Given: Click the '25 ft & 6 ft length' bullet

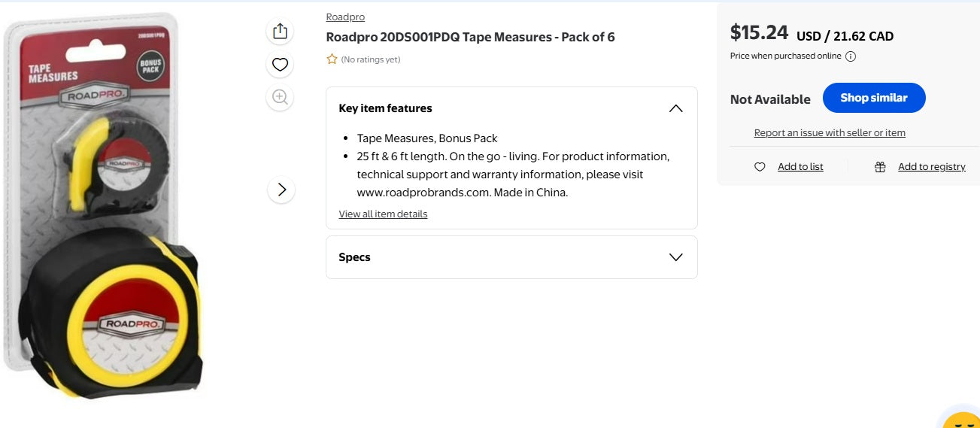Looking at the screenshot, I should (x=513, y=175).
